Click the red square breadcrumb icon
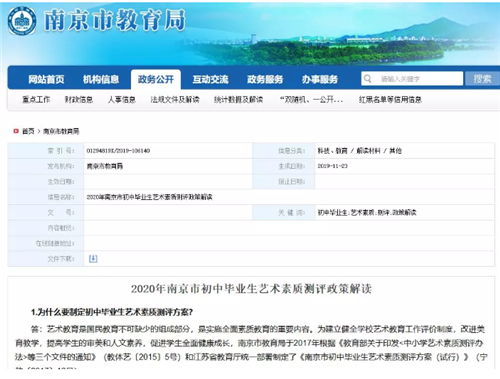 (16, 131)
